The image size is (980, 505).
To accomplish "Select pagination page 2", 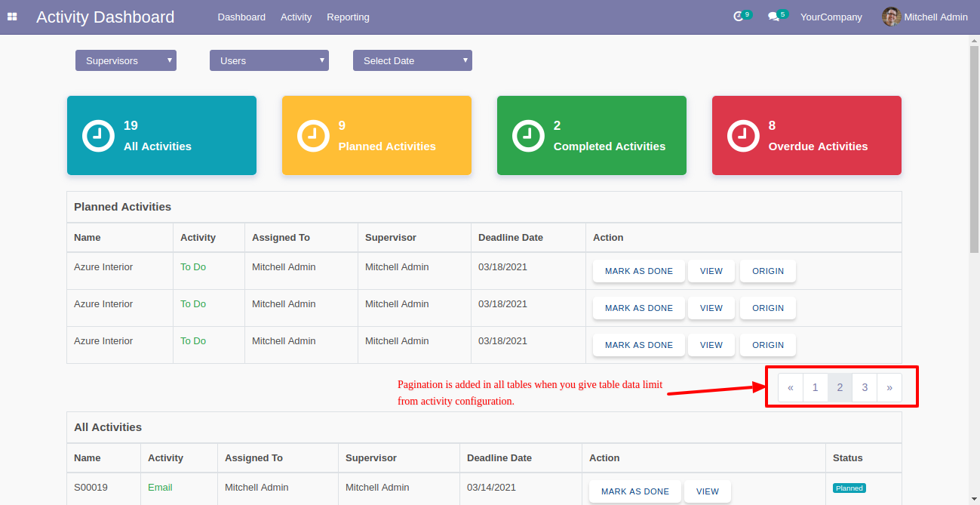I will pos(840,387).
